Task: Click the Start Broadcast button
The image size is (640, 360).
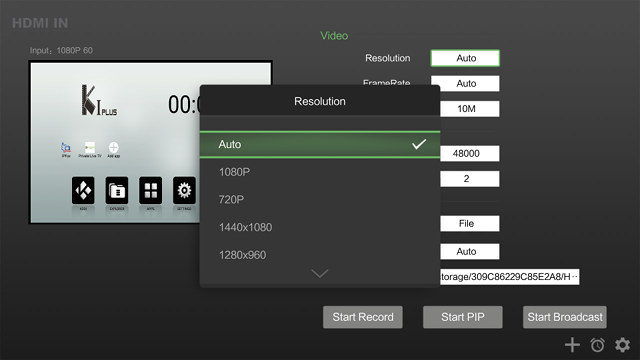Action: point(565,317)
